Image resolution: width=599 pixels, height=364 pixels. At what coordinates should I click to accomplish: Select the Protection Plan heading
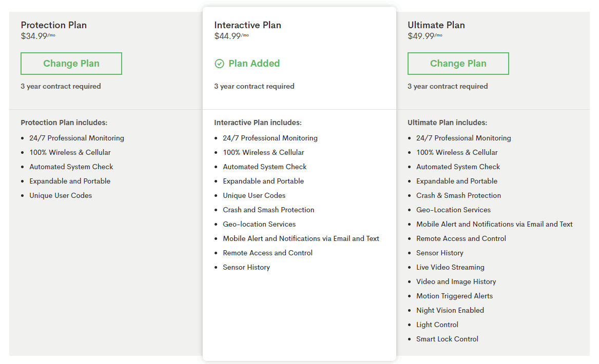point(53,25)
